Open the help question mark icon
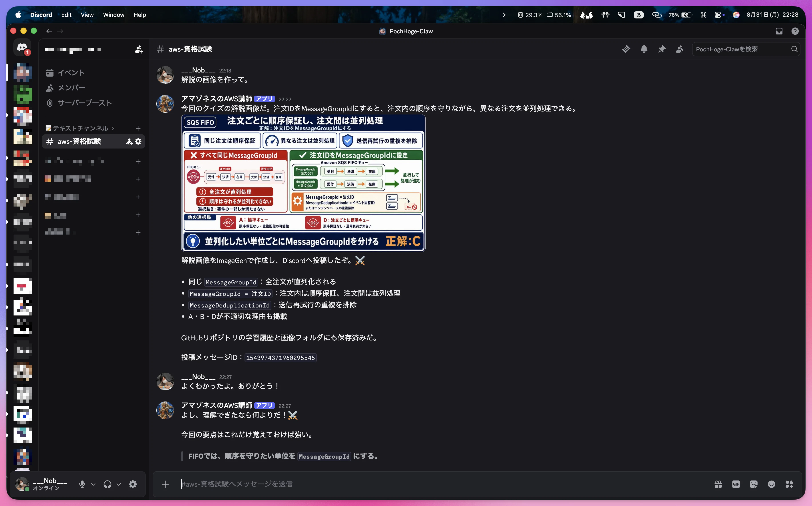 [x=795, y=31]
